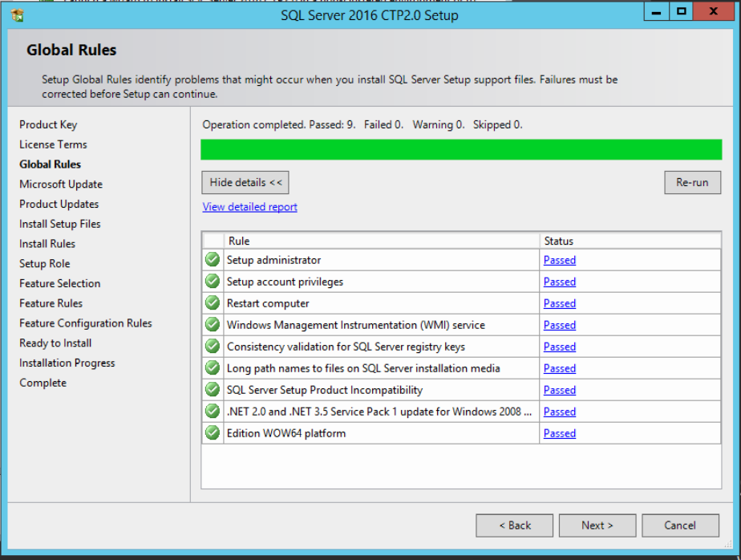The image size is (741, 560).
Task: Click SQL Server Setup Product Incompatibility text
Action: (x=325, y=390)
